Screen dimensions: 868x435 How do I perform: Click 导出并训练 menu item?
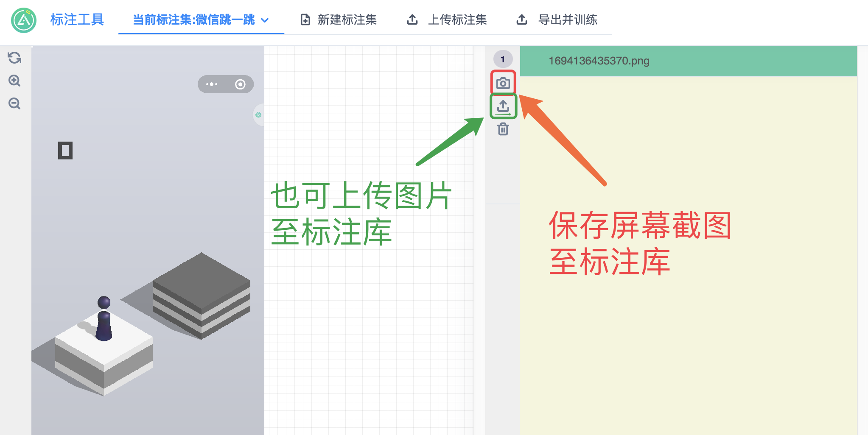click(557, 20)
